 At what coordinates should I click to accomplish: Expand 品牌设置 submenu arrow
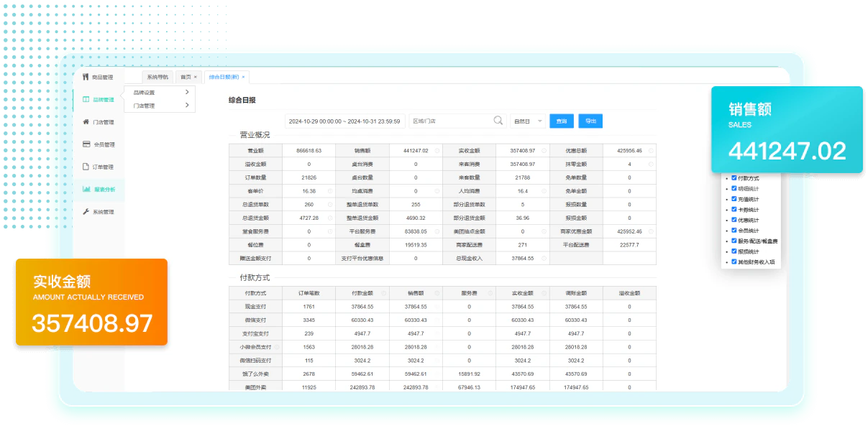click(x=187, y=92)
